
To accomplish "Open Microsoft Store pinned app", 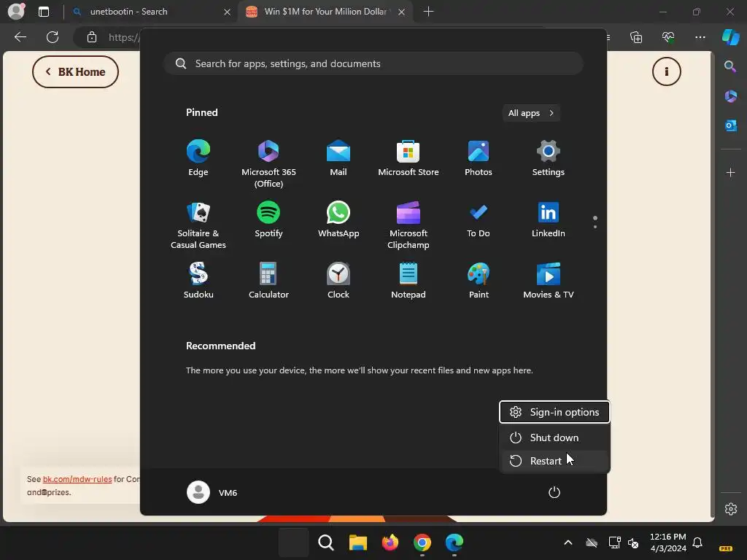I will [409, 158].
